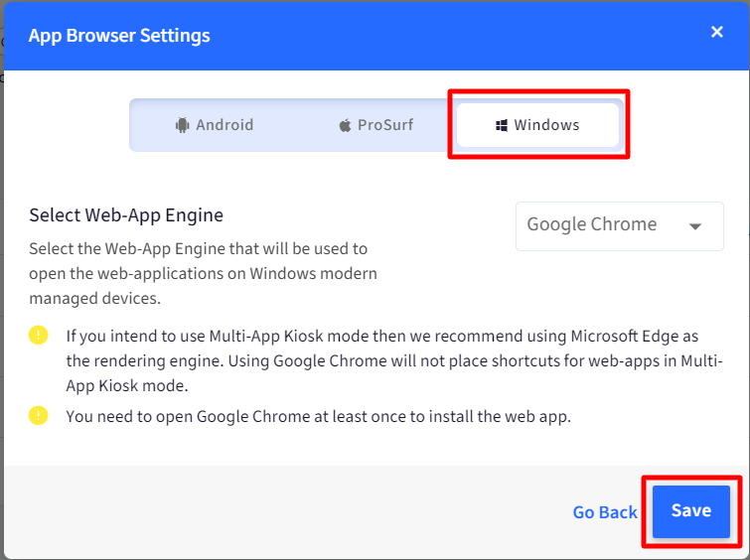
Task: Switch to the Android tab
Action: [215, 125]
